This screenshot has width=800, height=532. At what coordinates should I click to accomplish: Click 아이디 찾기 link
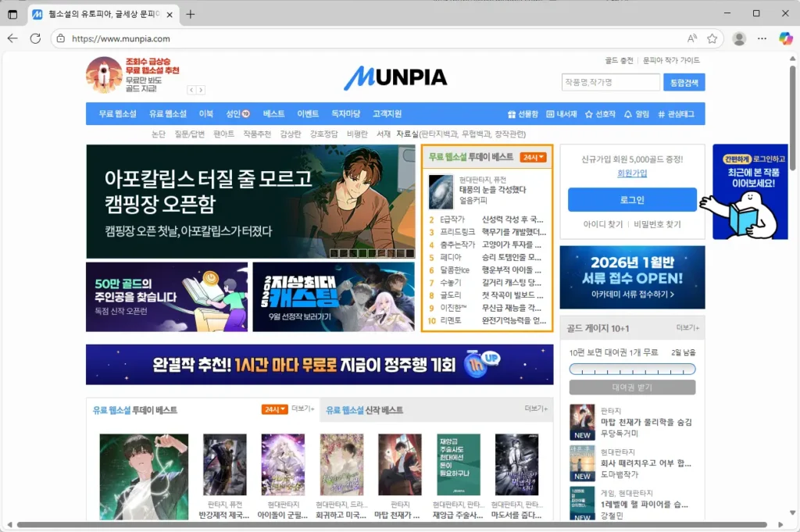click(x=603, y=224)
